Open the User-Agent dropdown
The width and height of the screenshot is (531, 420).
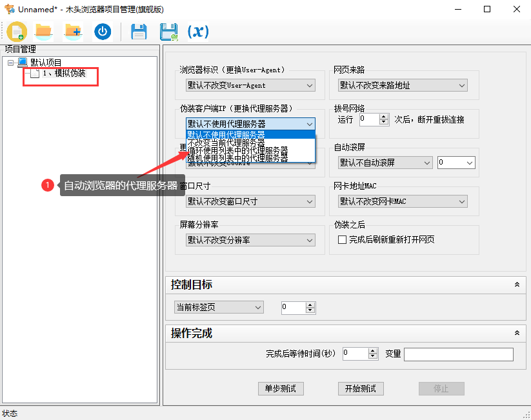click(x=250, y=85)
